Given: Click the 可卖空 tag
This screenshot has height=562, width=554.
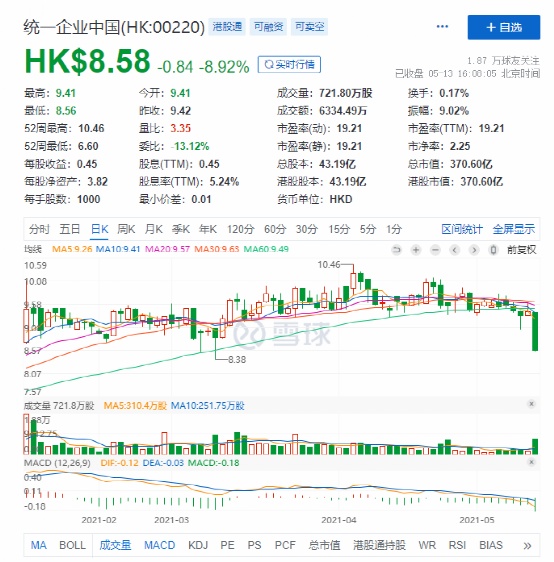Looking at the screenshot, I should (x=310, y=27).
